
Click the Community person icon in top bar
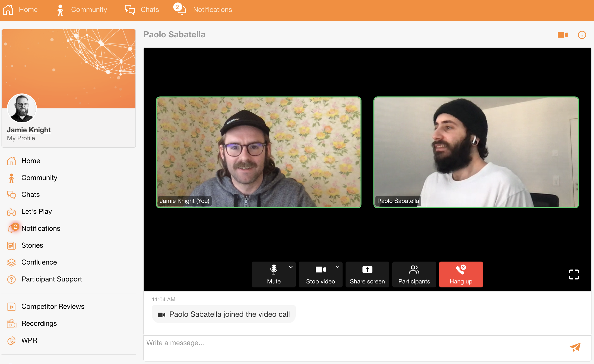click(60, 10)
